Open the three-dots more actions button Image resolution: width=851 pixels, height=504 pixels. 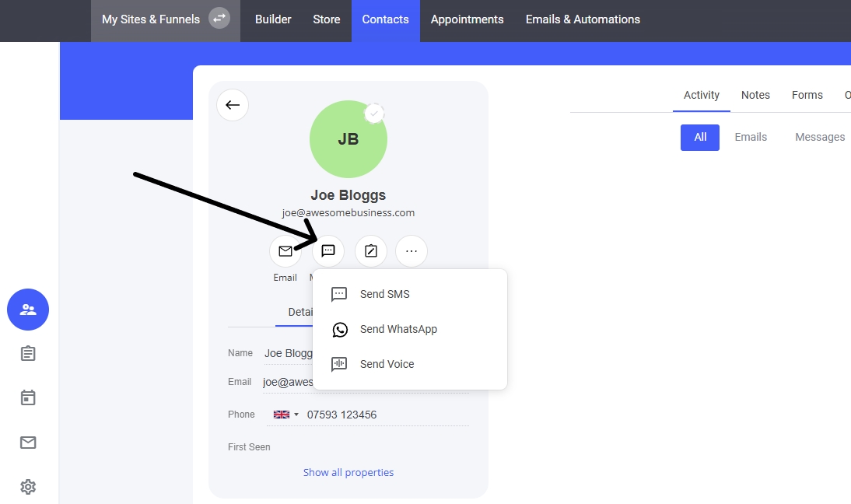coord(411,251)
